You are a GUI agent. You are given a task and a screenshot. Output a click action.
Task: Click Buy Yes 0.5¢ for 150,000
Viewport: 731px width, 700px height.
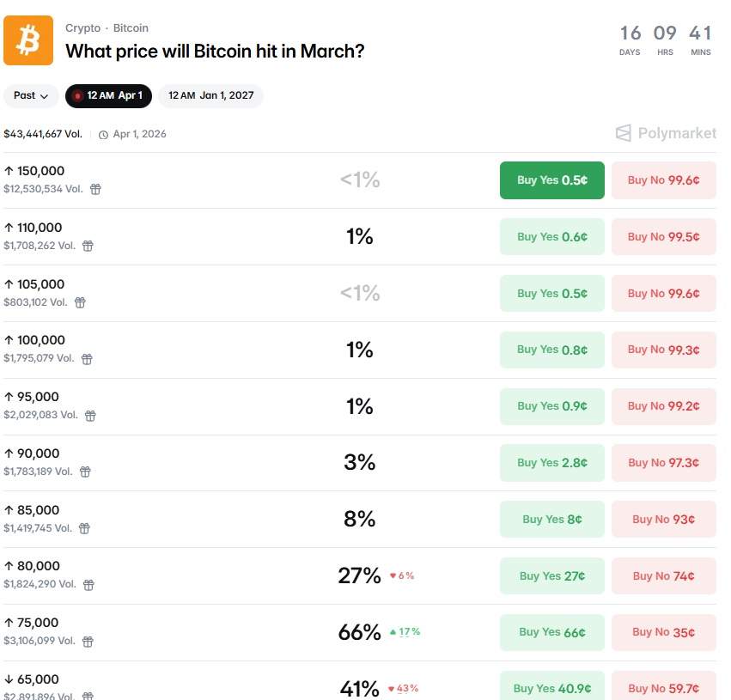(x=551, y=180)
